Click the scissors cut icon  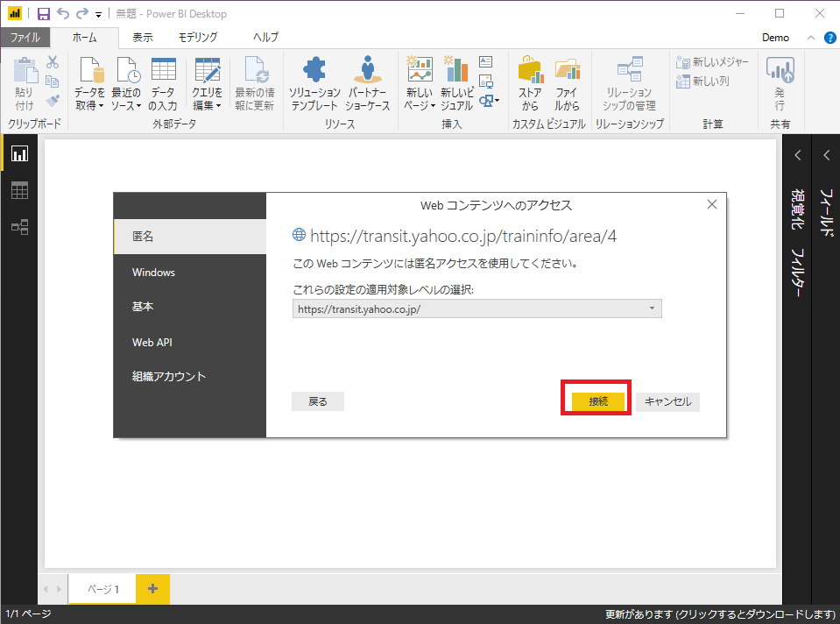point(53,62)
